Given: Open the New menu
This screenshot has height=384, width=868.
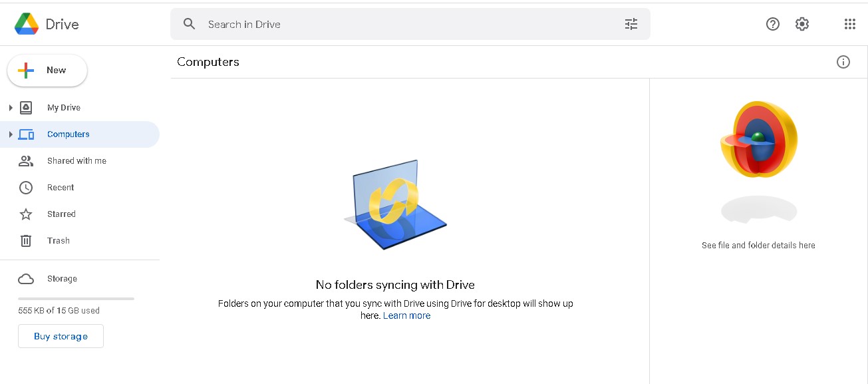Looking at the screenshot, I should tap(47, 70).
